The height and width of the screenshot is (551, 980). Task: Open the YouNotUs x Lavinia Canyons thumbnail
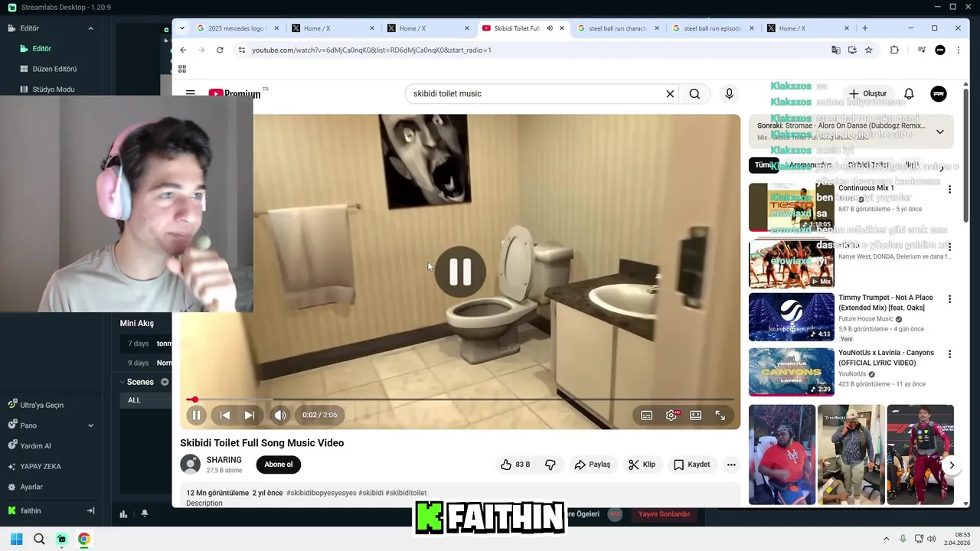pyautogui.click(x=791, y=372)
